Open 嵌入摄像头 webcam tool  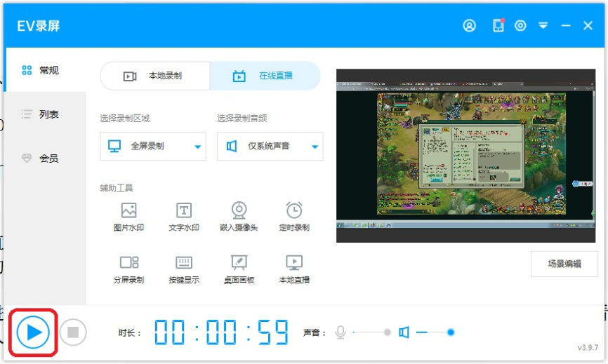(x=239, y=217)
